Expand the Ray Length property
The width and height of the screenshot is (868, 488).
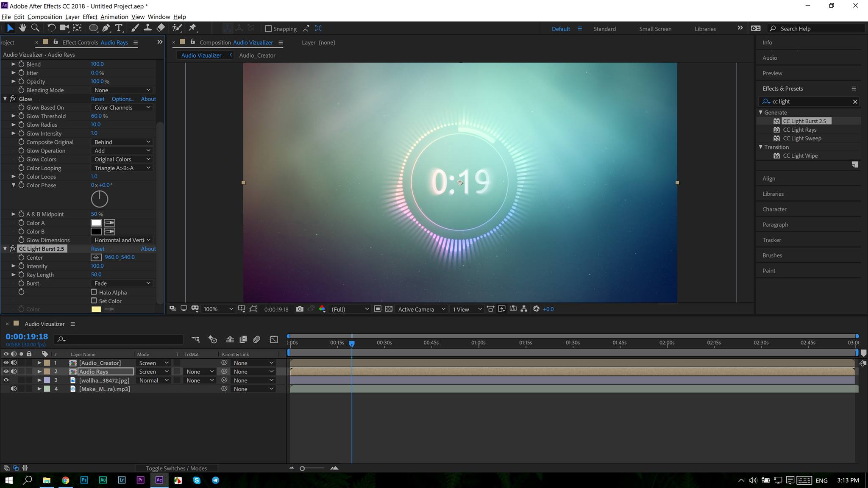click(14, 274)
